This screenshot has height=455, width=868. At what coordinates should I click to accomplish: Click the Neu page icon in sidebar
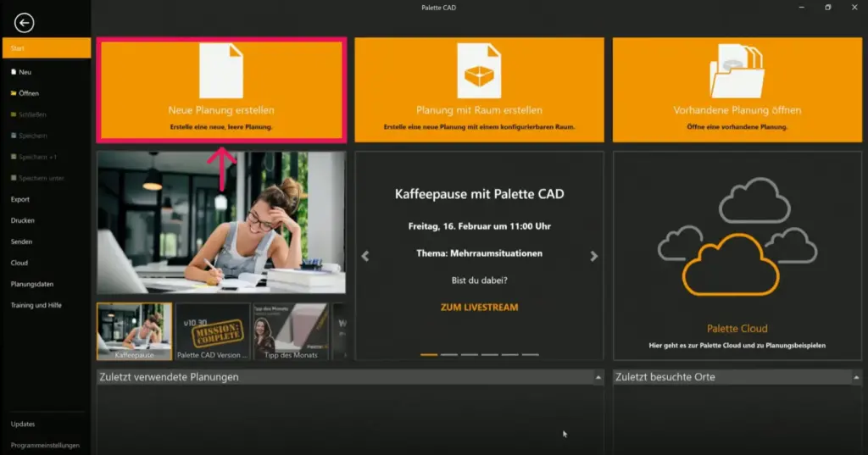(x=14, y=72)
